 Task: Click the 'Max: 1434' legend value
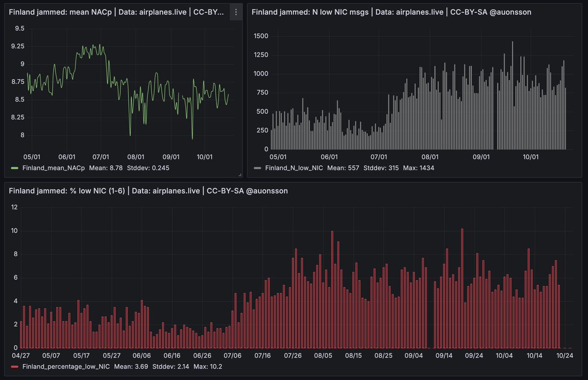(x=418, y=168)
